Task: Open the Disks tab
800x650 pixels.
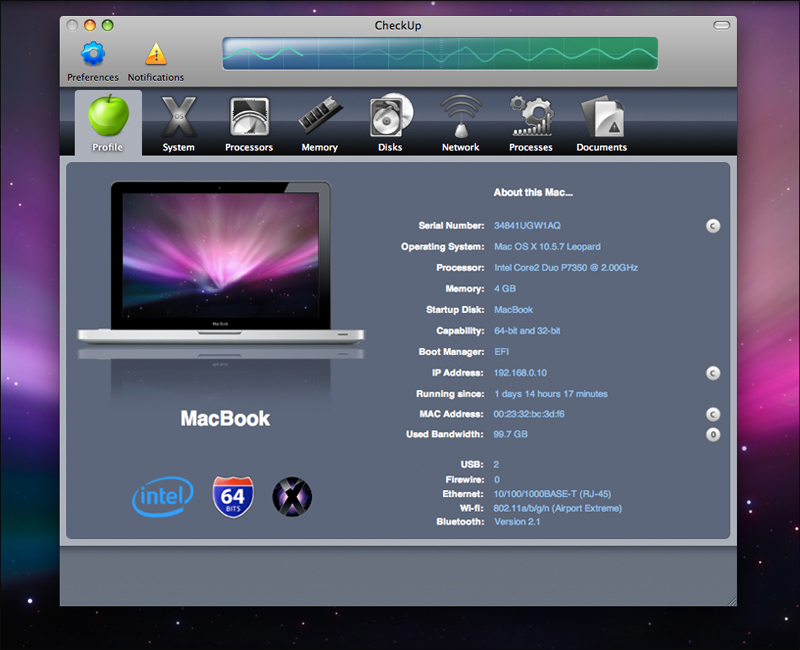Action: coord(390,124)
